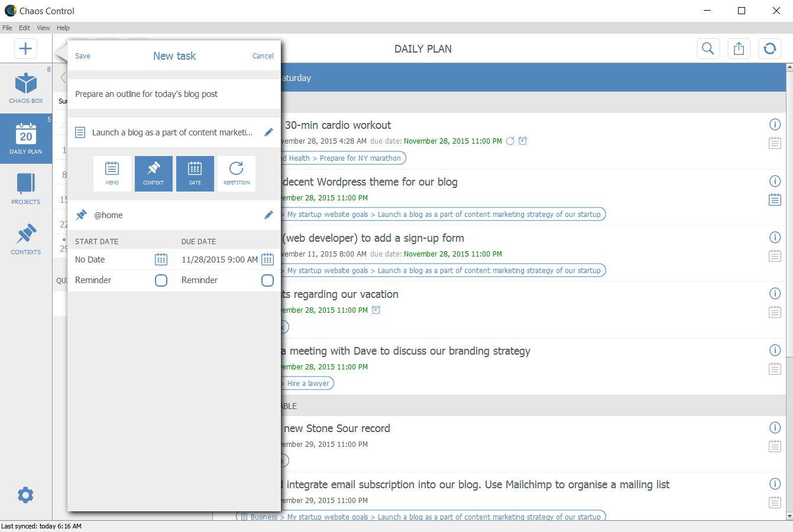Click the Launch a blog parent project row
793x532 pixels.
[x=174, y=132]
